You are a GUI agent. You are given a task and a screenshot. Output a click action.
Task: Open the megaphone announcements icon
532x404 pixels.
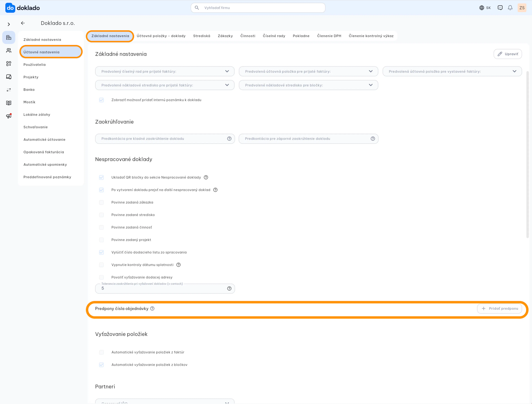coord(9,116)
